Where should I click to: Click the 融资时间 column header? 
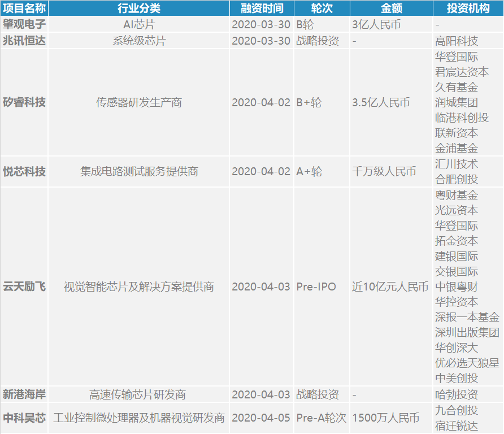click(x=262, y=8)
